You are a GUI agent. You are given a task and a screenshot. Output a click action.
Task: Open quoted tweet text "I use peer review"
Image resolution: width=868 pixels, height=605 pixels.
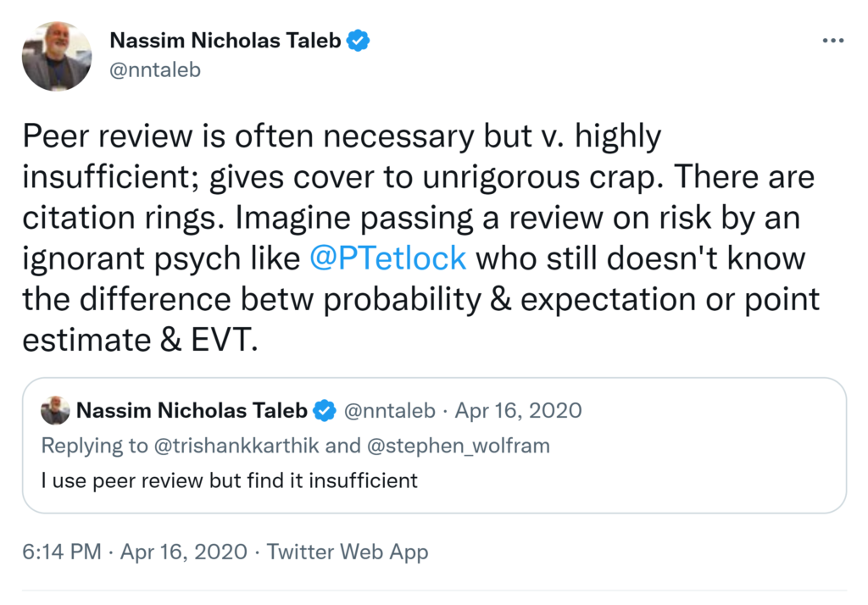click(x=229, y=480)
